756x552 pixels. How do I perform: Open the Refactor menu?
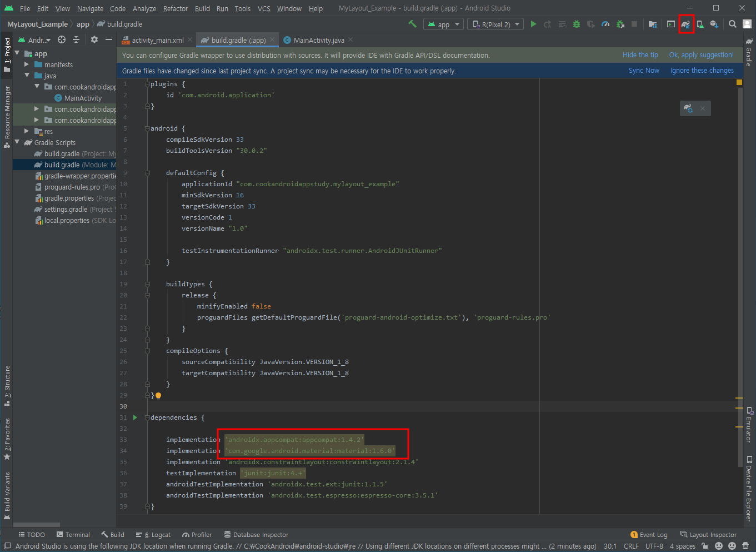click(176, 8)
